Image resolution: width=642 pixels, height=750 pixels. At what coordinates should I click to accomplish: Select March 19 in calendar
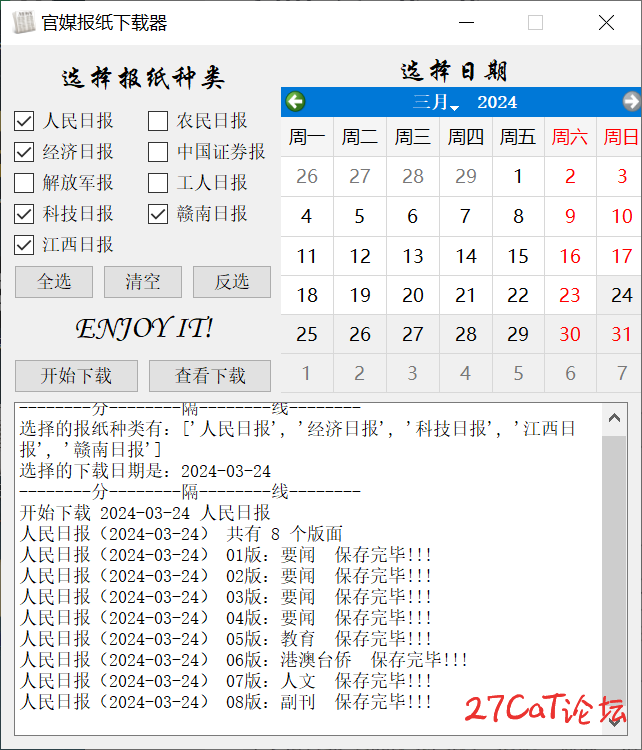360,295
